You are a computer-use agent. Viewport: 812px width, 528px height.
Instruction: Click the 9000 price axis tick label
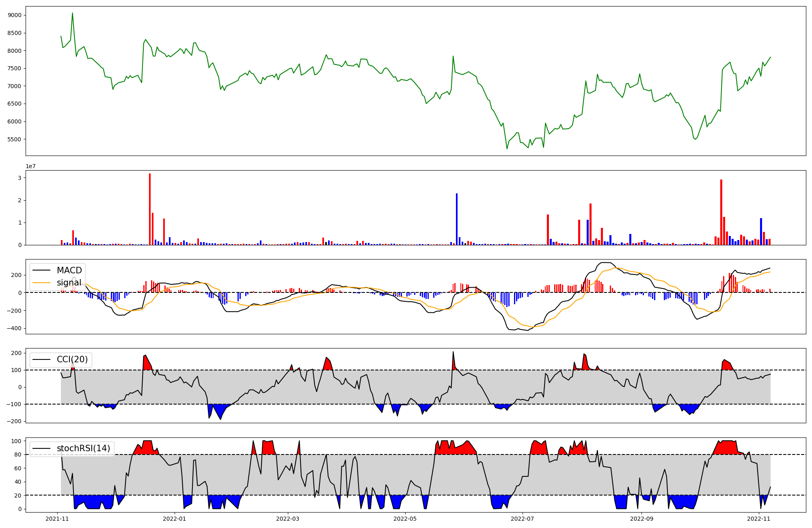coord(14,15)
